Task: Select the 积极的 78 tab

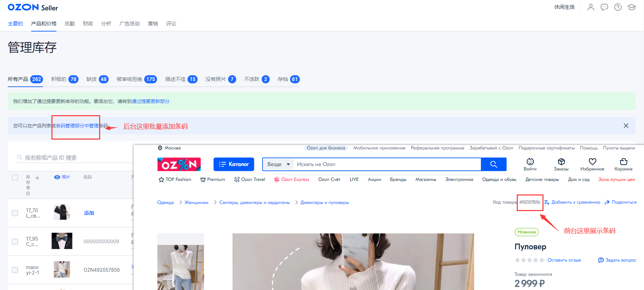Action: [x=65, y=79]
